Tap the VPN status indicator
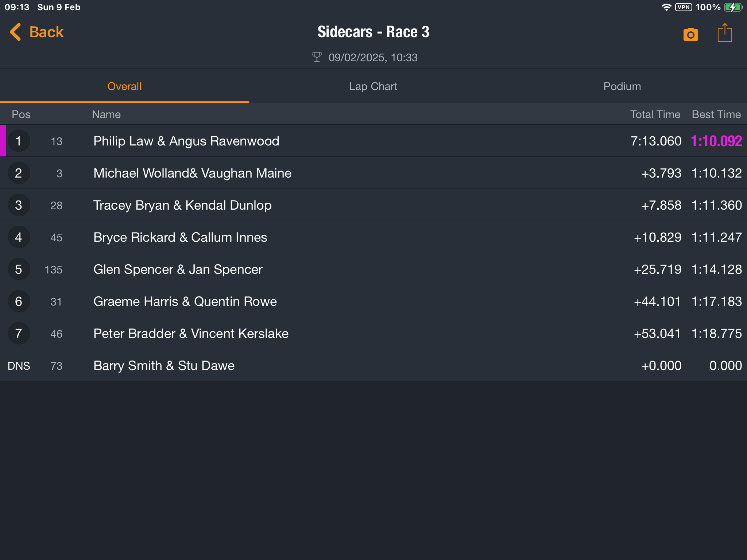The image size is (747, 560). point(684,7)
